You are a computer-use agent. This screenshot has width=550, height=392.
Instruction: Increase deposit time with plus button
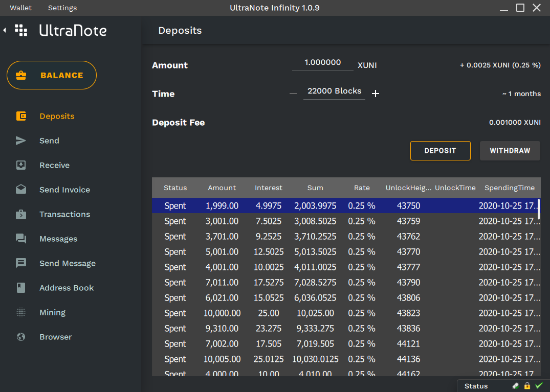[x=376, y=94]
